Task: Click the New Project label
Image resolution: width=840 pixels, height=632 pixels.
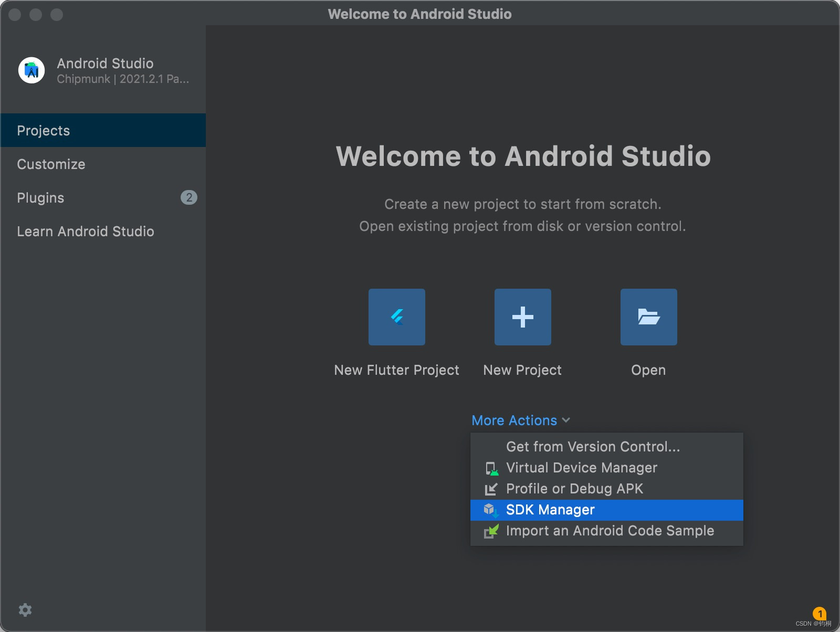Action: click(522, 370)
